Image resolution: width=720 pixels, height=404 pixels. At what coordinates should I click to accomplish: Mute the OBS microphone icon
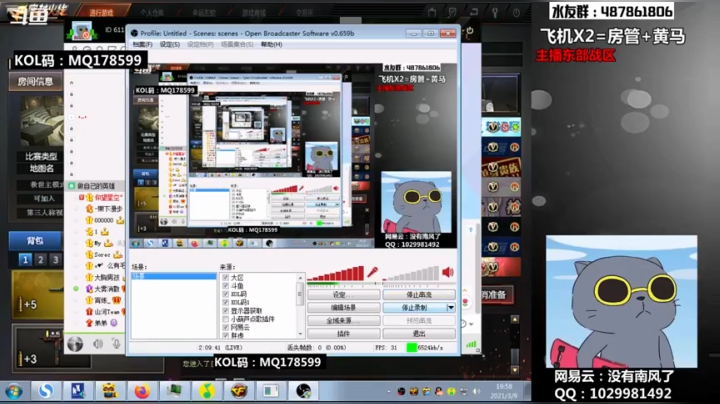[372, 272]
